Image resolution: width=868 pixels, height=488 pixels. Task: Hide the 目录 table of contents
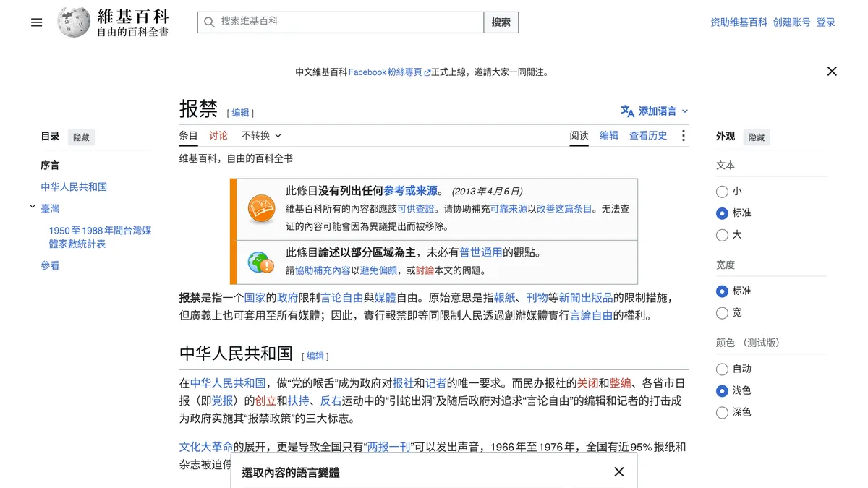(81, 137)
